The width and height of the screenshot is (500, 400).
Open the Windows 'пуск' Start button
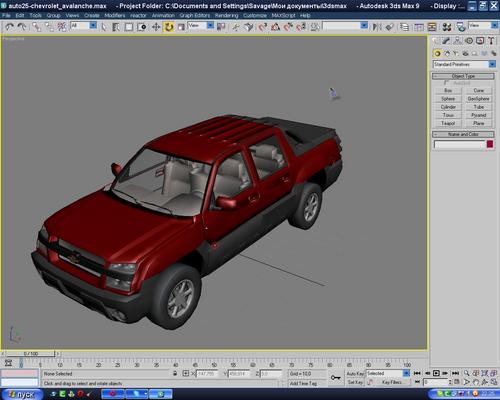[22, 394]
